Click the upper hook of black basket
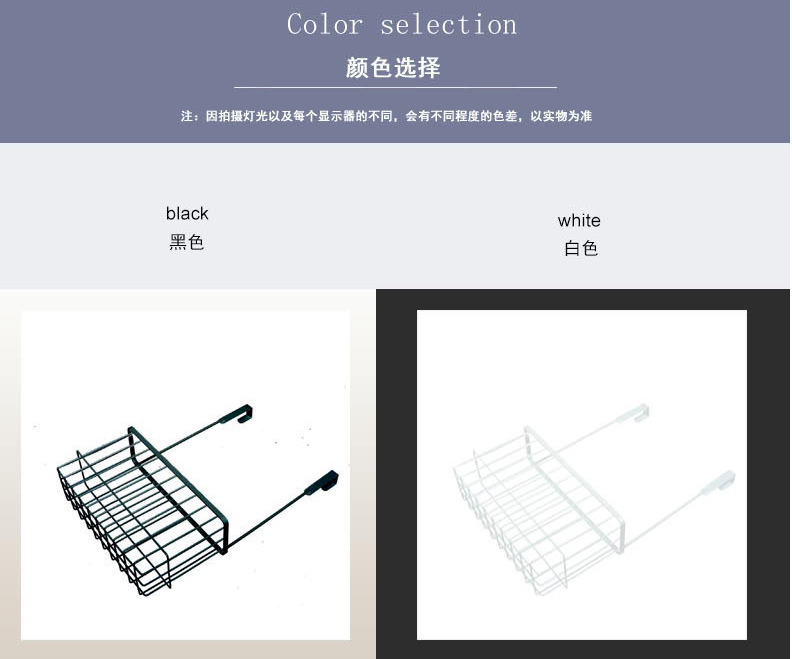Viewport: 792px width, 659px height. point(240,414)
